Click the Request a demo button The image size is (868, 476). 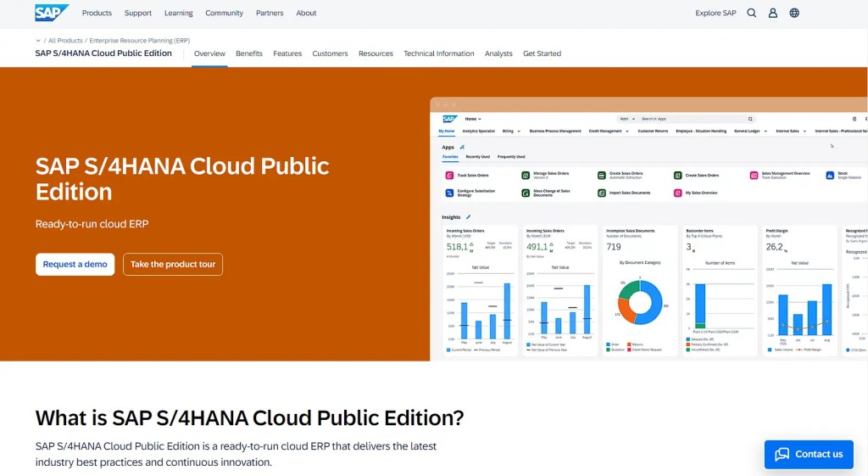(x=75, y=265)
